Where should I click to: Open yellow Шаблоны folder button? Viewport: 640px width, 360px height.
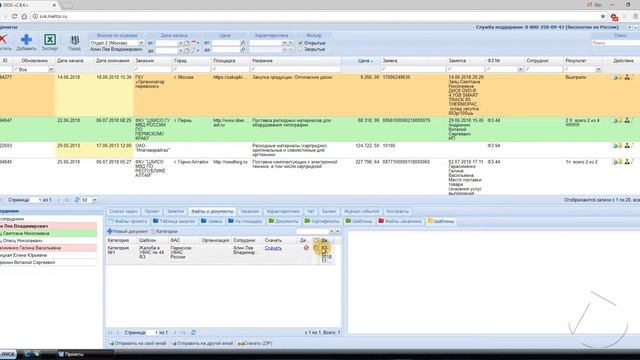tap(440, 221)
